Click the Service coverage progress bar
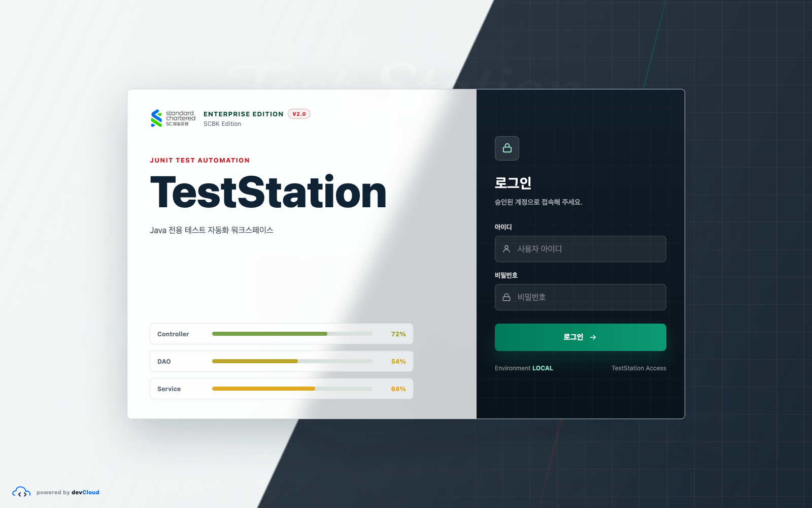This screenshot has height=508, width=812. (292, 389)
